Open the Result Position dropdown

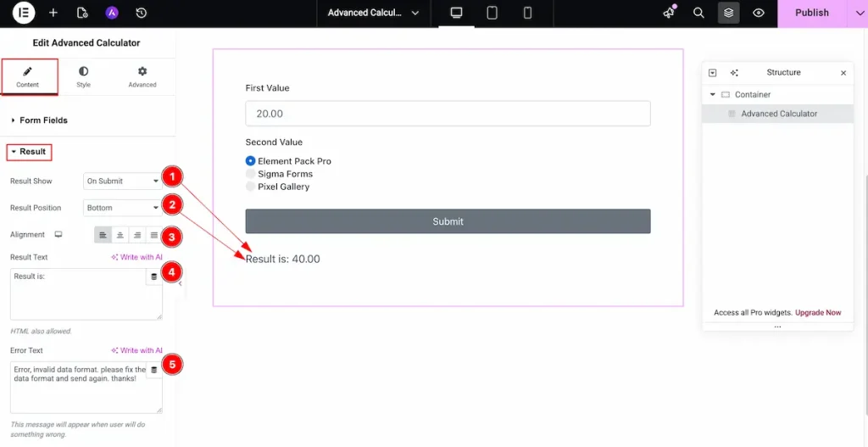pyautogui.click(x=122, y=208)
